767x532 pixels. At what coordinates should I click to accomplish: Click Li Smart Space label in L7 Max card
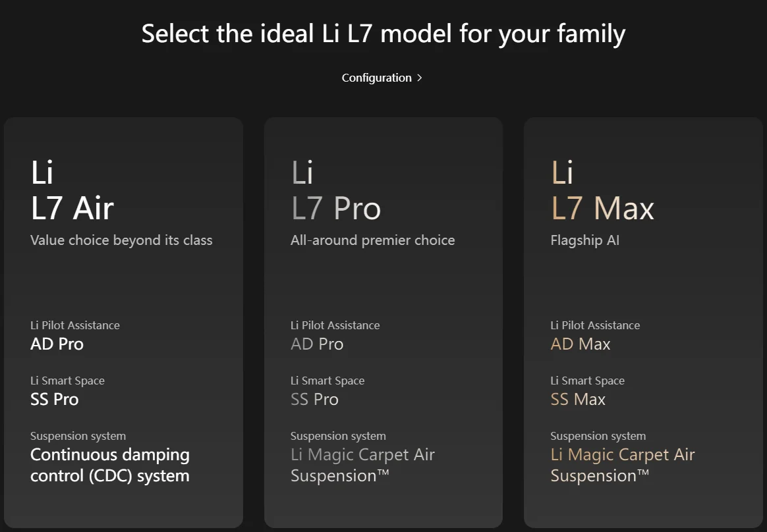coord(587,381)
